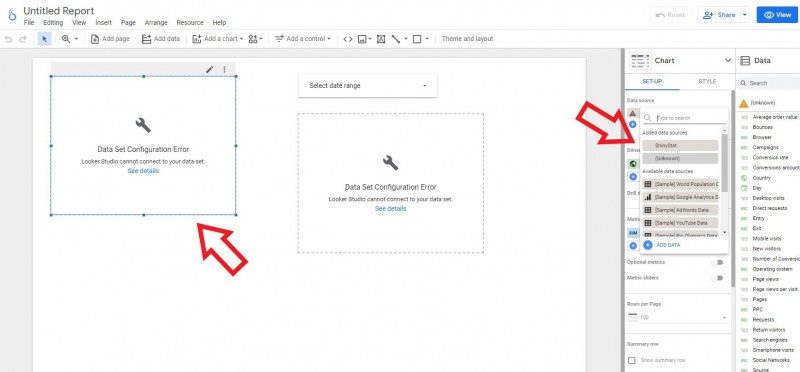
Task: Choose [Sample] World Population data source
Action: [680, 184]
